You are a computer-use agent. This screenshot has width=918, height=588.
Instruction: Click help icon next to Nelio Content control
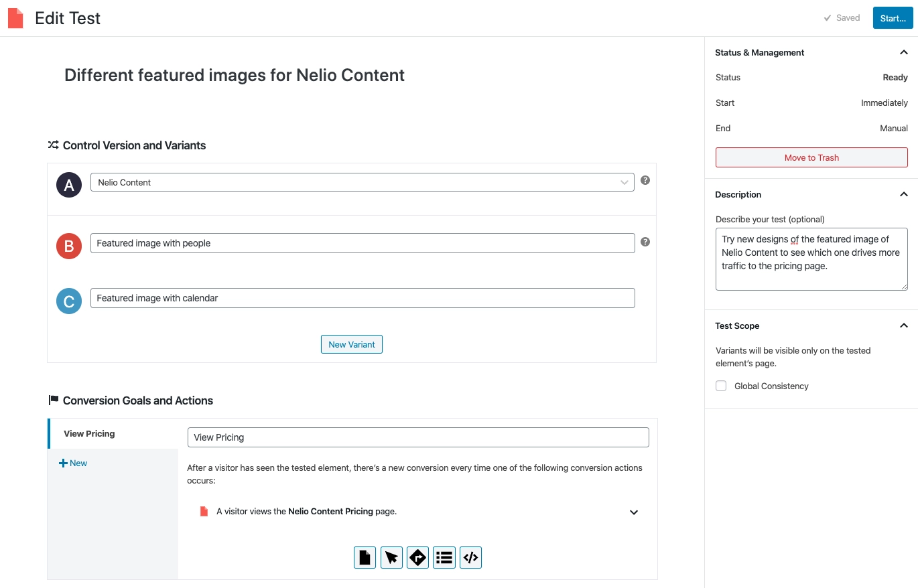645,180
